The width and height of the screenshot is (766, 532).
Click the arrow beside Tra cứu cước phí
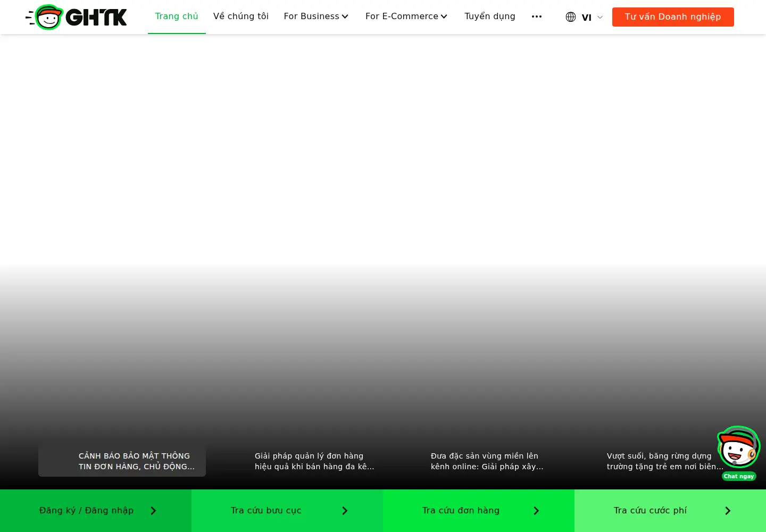tap(728, 511)
